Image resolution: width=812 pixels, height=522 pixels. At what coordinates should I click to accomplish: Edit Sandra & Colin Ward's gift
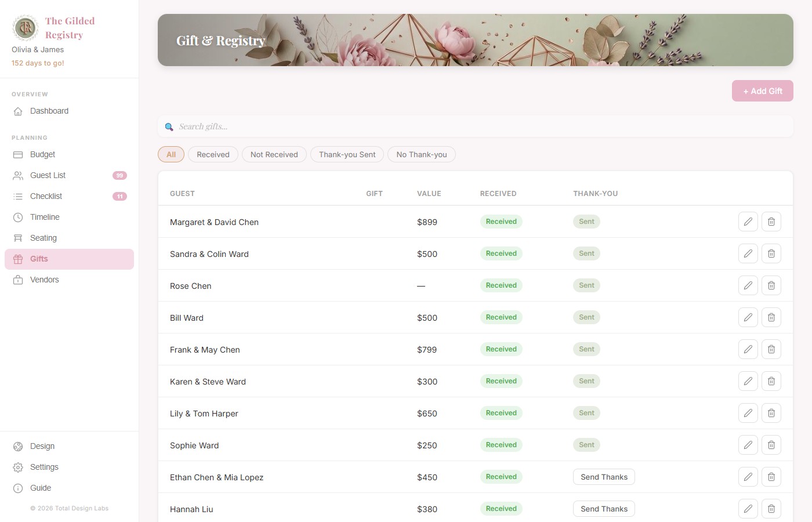748,253
